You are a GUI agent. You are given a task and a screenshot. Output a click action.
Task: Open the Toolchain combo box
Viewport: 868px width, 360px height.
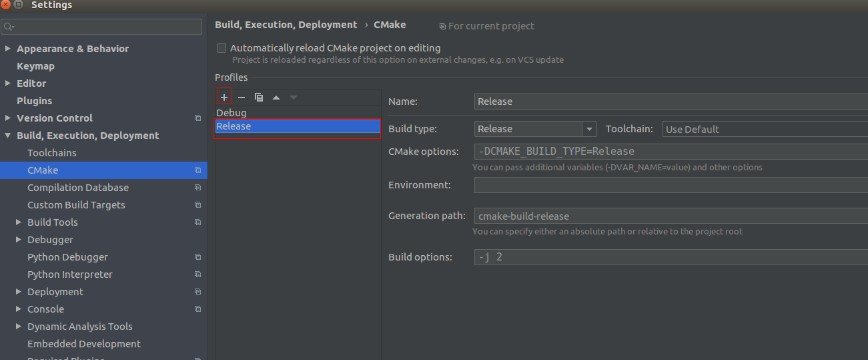pyautogui.click(x=765, y=129)
